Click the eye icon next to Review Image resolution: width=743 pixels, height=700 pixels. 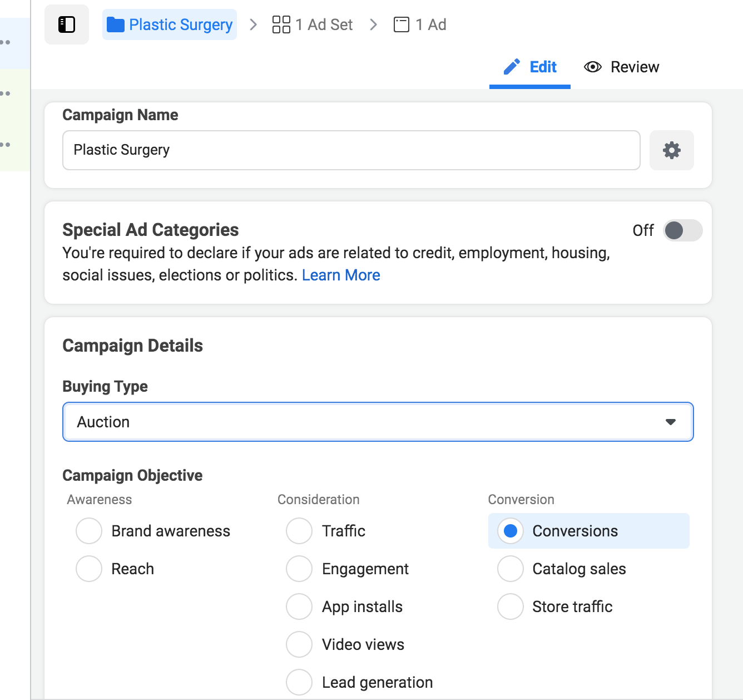pos(593,66)
